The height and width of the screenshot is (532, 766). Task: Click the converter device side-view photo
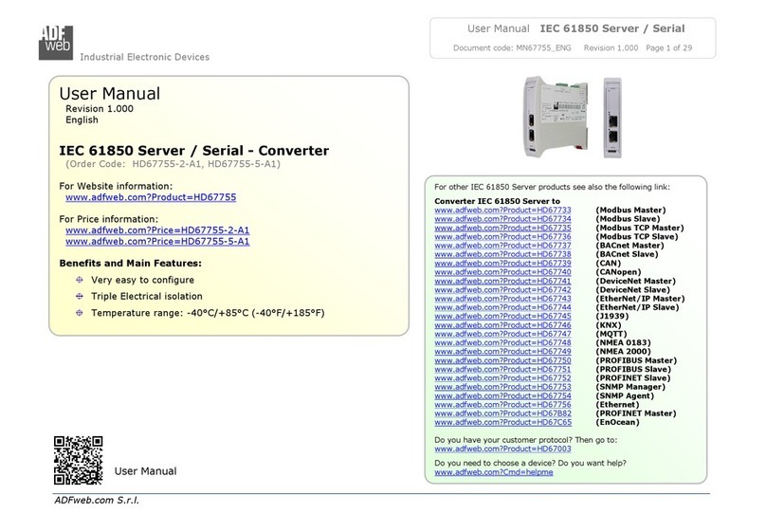pyautogui.click(x=556, y=118)
